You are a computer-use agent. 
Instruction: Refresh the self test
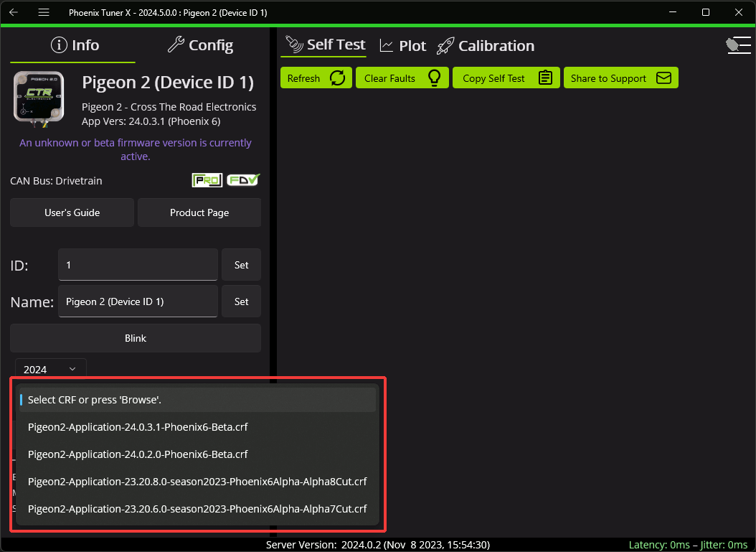(316, 78)
